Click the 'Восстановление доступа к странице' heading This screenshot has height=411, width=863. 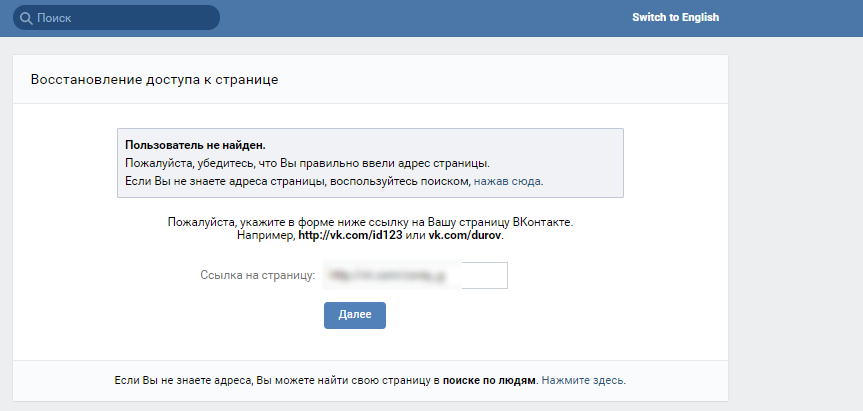[x=154, y=79]
